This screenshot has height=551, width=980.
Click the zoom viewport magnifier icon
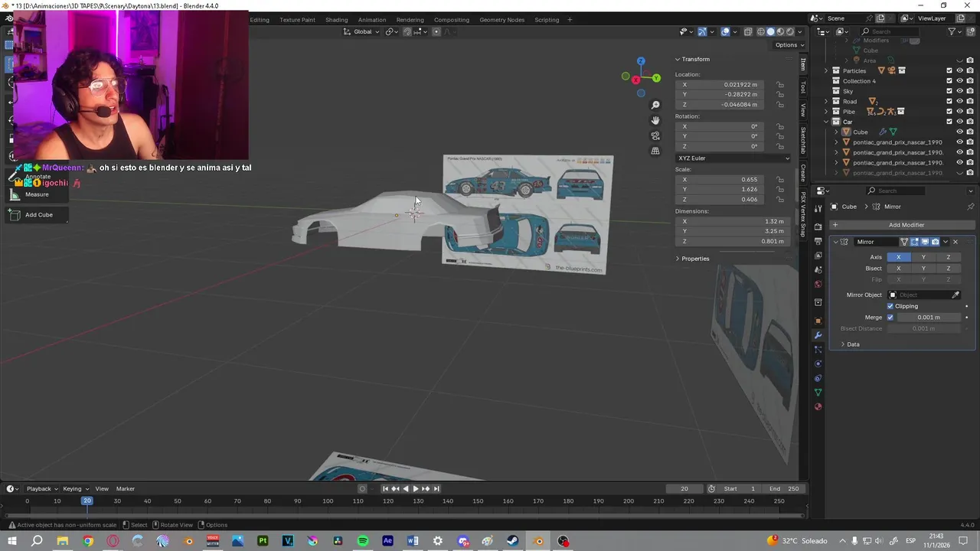655,105
